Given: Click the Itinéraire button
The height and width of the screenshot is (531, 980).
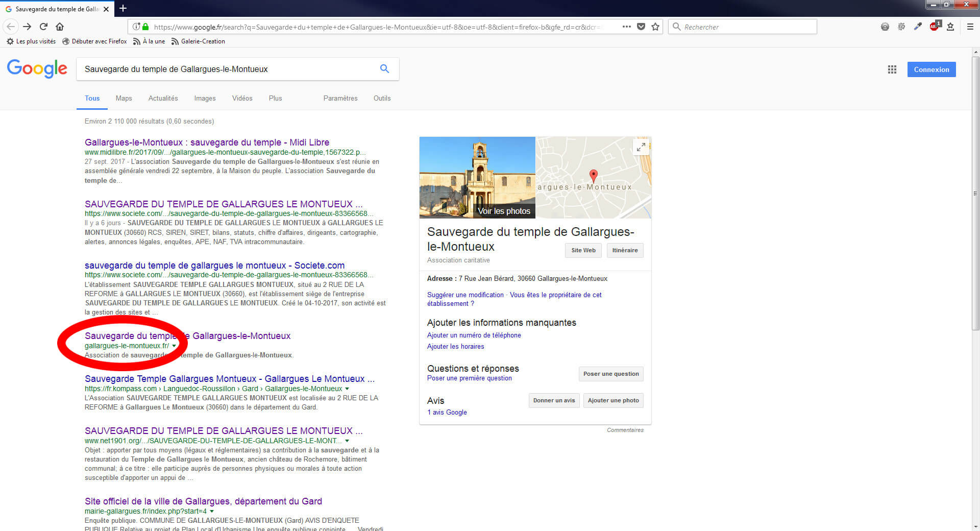Looking at the screenshot, I should point(625,250).
